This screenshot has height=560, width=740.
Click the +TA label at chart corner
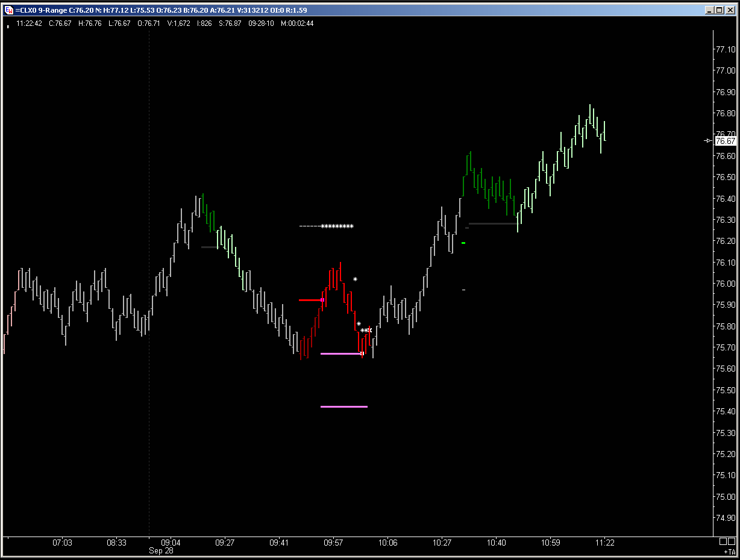tap(729, 552)
